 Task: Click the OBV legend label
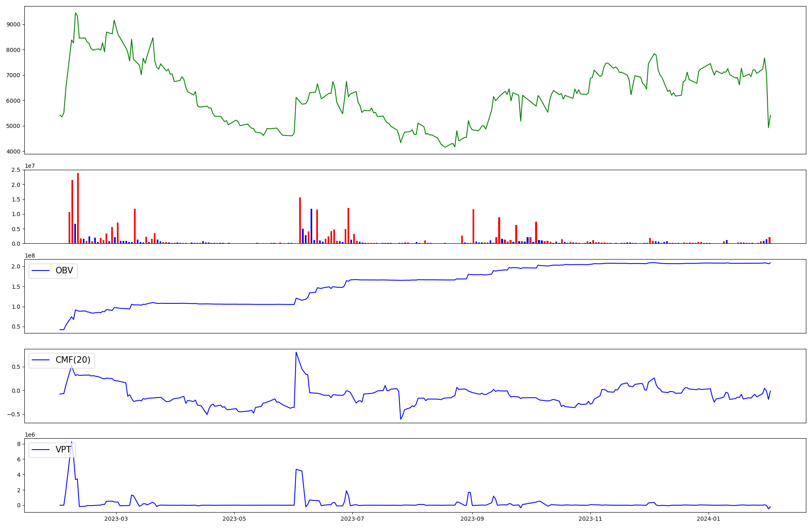[64, 271]
